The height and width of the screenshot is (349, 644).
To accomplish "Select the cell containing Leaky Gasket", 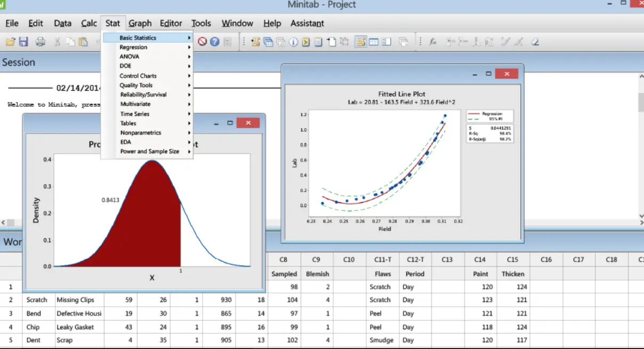I will click(79, 327).
